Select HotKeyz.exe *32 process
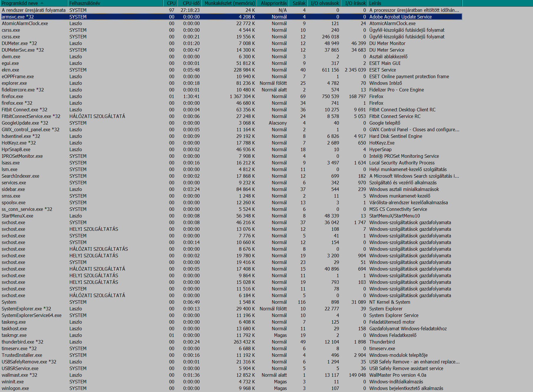Screen dimensions: 533x392 231,143
